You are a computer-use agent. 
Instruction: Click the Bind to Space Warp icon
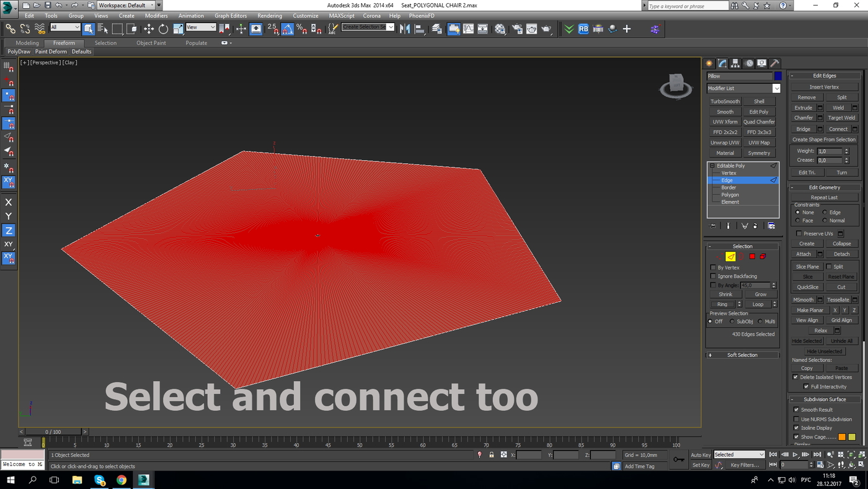click(x=40, y=29)
